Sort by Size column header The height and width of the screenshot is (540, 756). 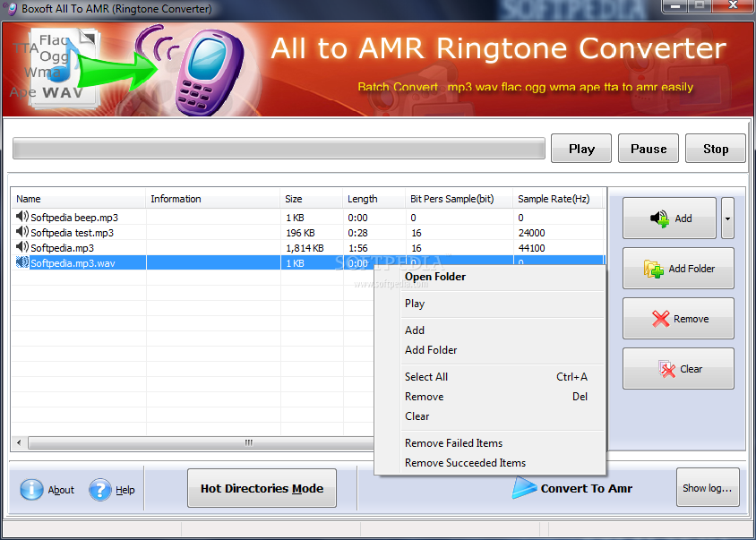(x=312, y=199)
